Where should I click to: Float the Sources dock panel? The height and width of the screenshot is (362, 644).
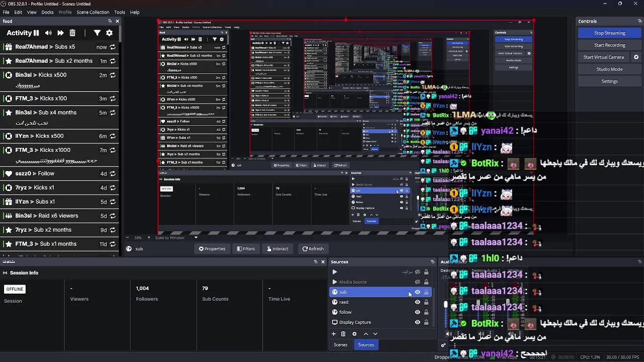432,261
